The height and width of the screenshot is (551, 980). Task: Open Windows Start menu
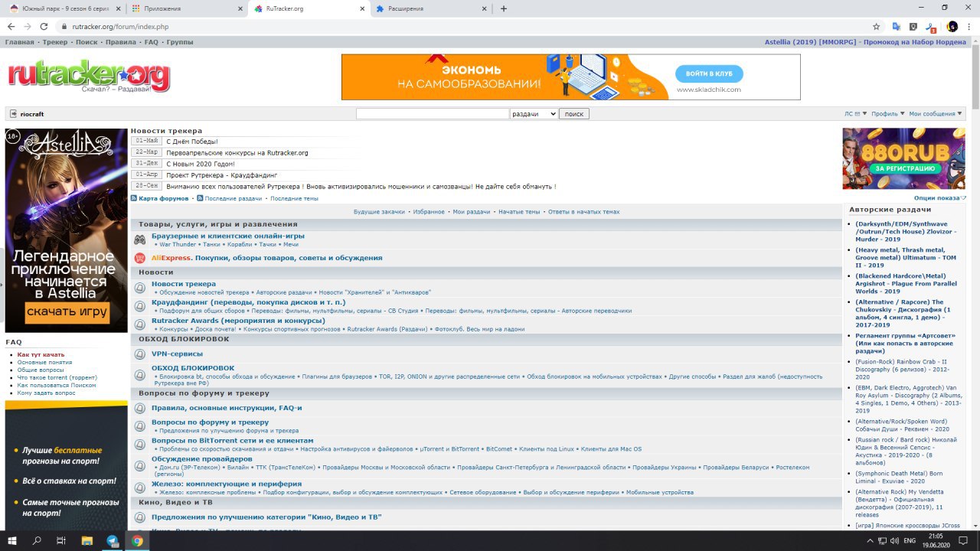(x=13, y=541)
